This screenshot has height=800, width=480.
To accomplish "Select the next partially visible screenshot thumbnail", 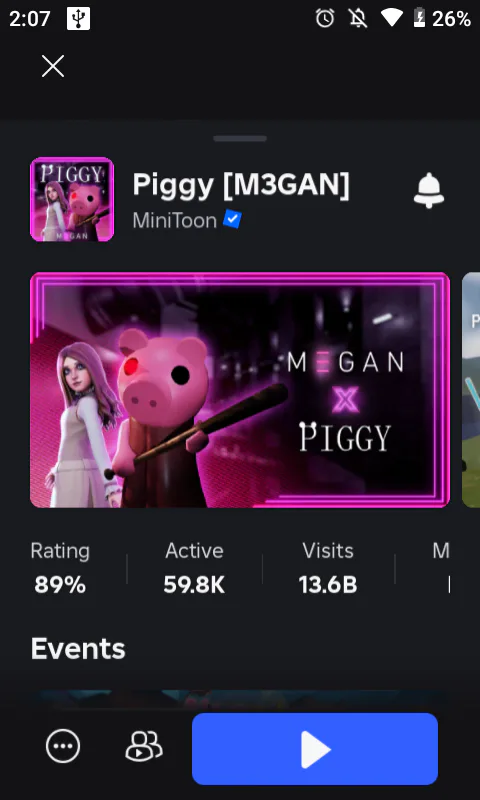I will 471,390.
